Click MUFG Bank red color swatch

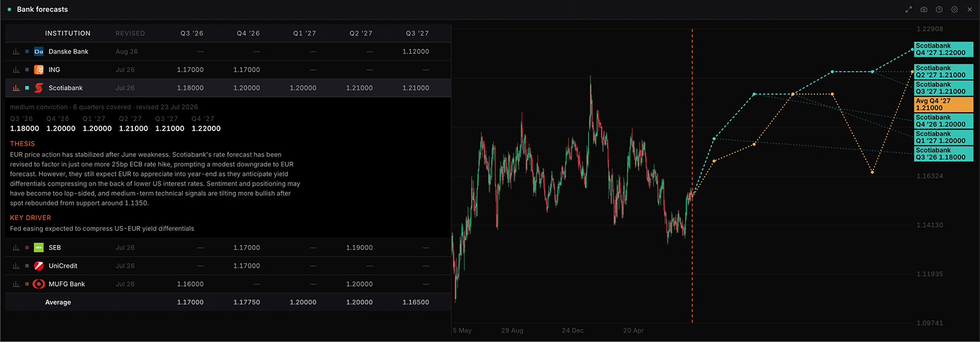tap(27, 284)
